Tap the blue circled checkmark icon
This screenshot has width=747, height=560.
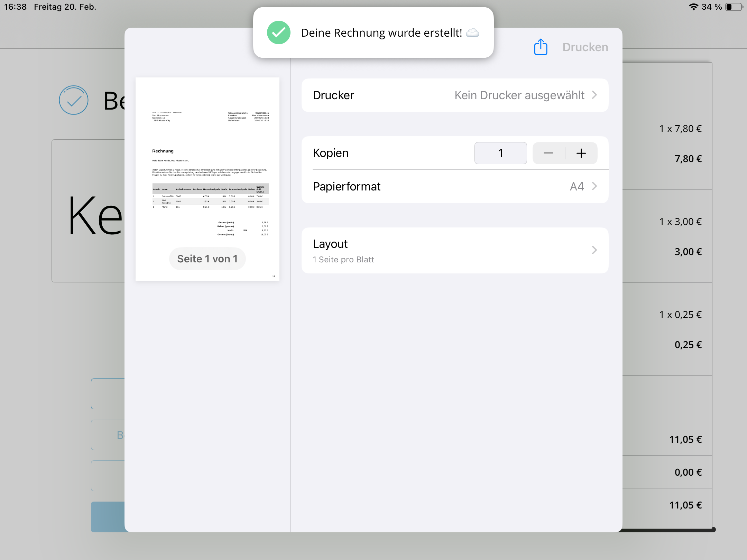pos(73,100)
